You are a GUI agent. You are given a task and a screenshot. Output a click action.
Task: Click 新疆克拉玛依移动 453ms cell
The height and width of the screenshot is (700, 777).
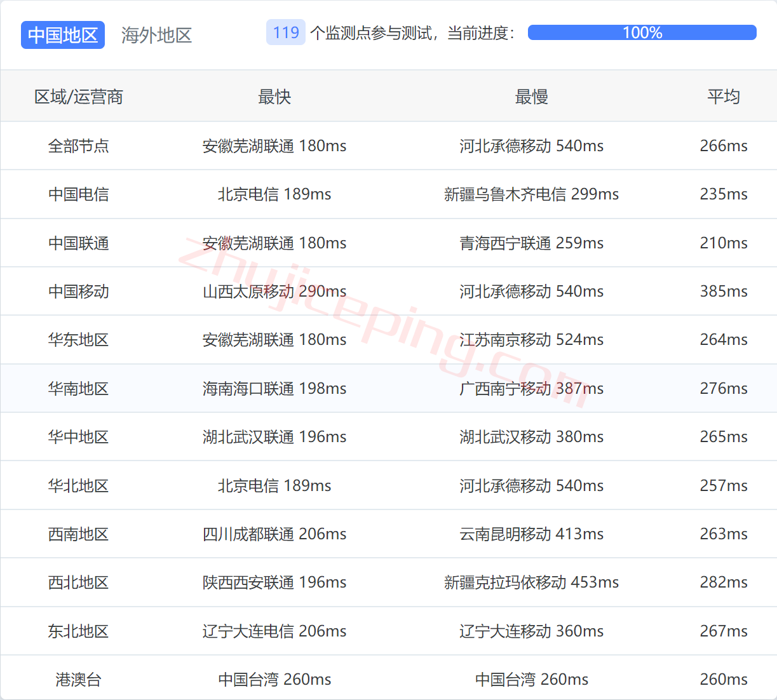(x=532, y=582)
